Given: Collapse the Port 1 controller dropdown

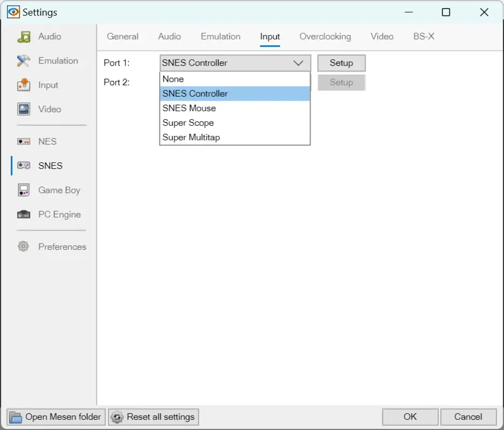Looking at the screenshot, I should tap(299, 63).
